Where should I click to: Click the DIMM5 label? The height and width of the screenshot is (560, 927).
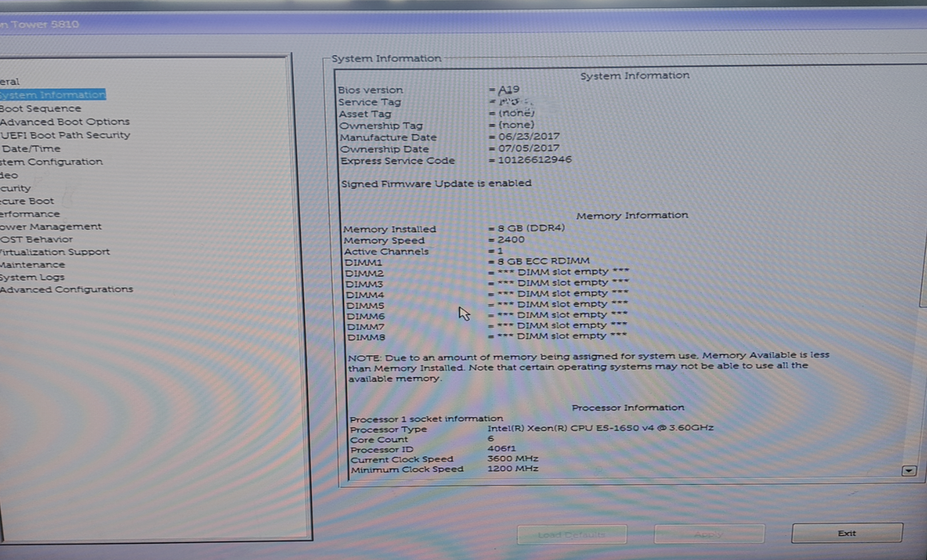point(365,306)
